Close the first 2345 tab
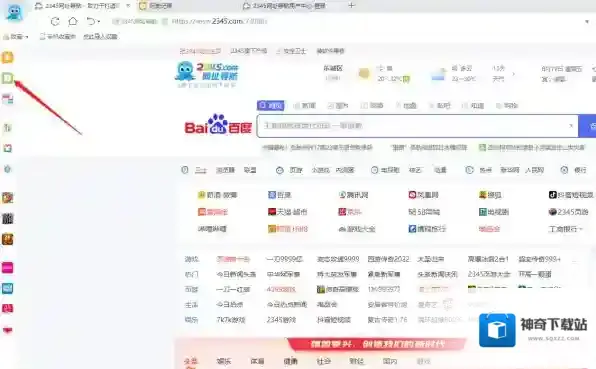The image size is (596, 369). coord(128,6)
